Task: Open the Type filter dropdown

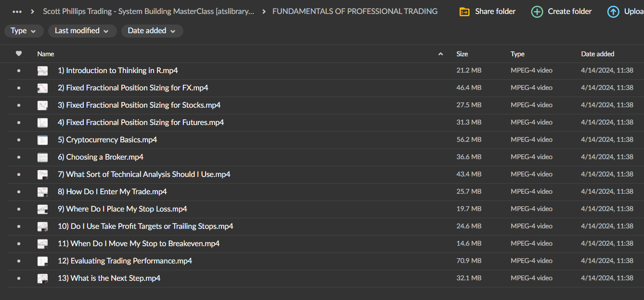Action: coord(23,31)
